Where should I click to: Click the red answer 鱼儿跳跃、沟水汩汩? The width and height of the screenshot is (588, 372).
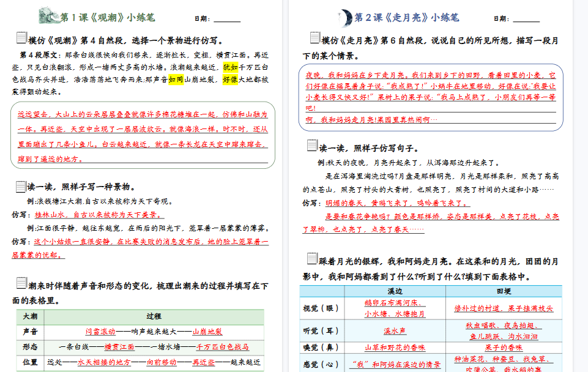504,337
